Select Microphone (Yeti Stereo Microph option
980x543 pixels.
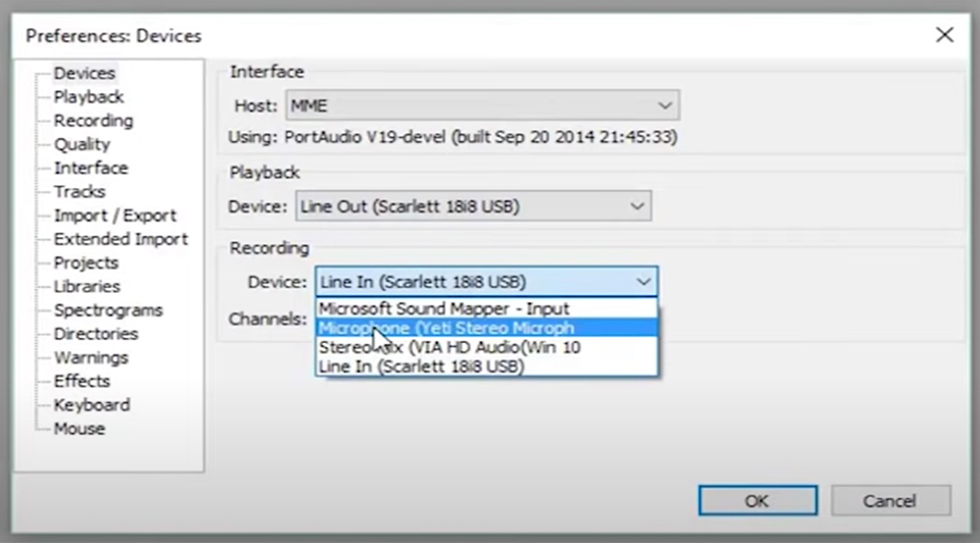tap(486, 328)
